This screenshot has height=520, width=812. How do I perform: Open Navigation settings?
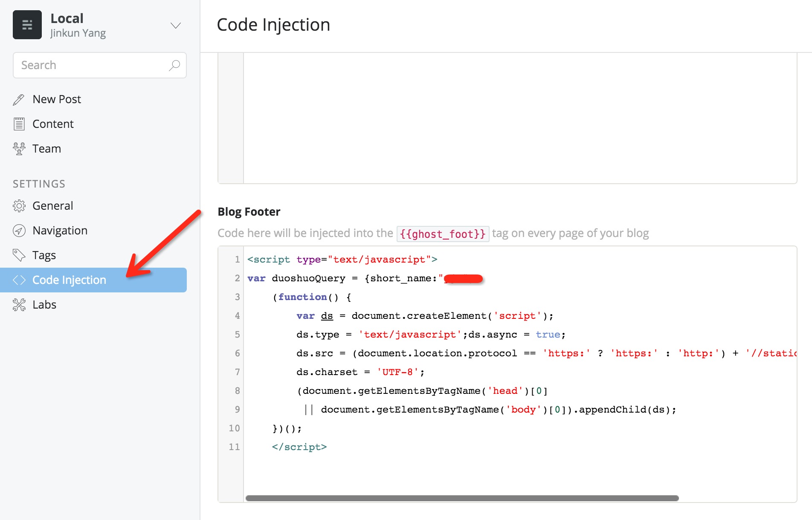pos(60,231)
